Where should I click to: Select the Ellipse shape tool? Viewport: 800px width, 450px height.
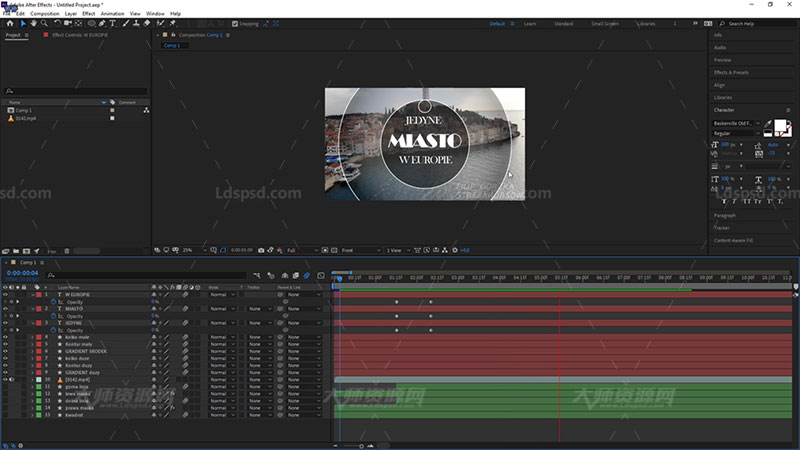point(91,23)
